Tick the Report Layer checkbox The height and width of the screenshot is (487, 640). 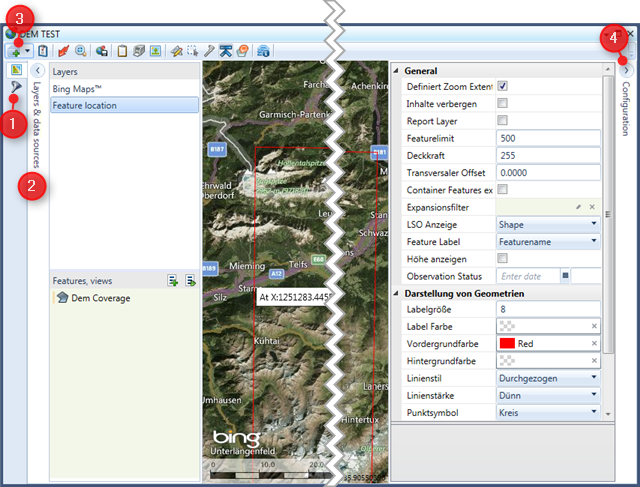coord(503,120)
